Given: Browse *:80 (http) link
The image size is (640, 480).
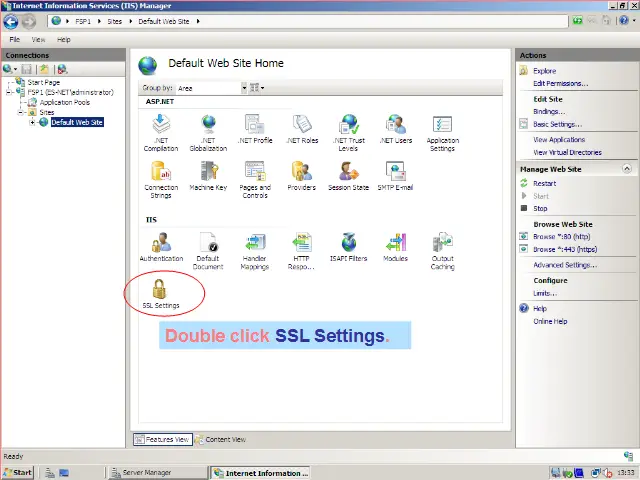Looking at the screenshot, I should pyautogui.click(x=562, y=237).
